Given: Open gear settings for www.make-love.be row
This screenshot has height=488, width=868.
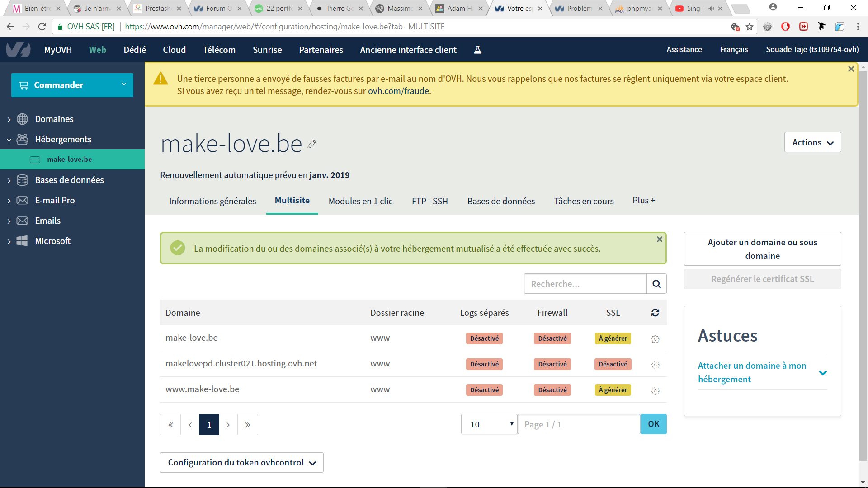Looking at the screenshot, I should pyautogui.click(x=655, y=390).
